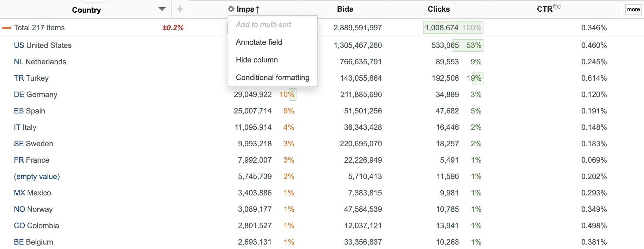Choose Hide column menu entry
This screenshot has width=644, height=249.
[x=257, y=60]
